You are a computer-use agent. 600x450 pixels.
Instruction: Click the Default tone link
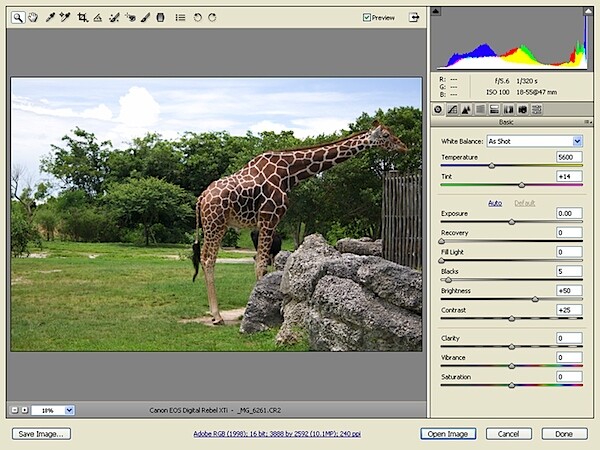pyautogui.click(x=524, y=203)
